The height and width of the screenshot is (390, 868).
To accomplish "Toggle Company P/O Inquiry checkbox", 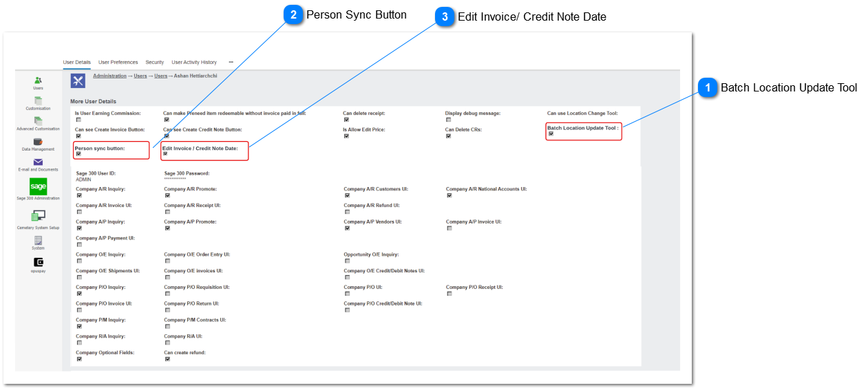I will click(79, 294).
